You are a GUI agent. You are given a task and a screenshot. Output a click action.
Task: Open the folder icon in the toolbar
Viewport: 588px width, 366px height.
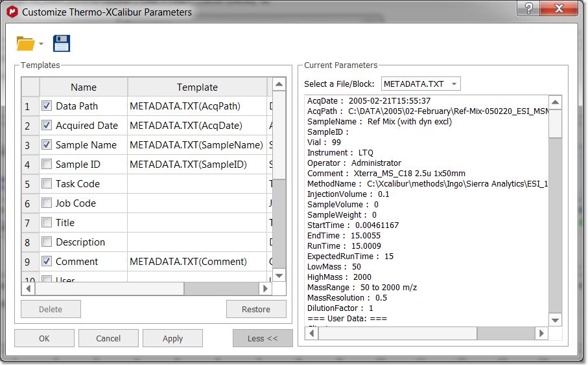25,43
